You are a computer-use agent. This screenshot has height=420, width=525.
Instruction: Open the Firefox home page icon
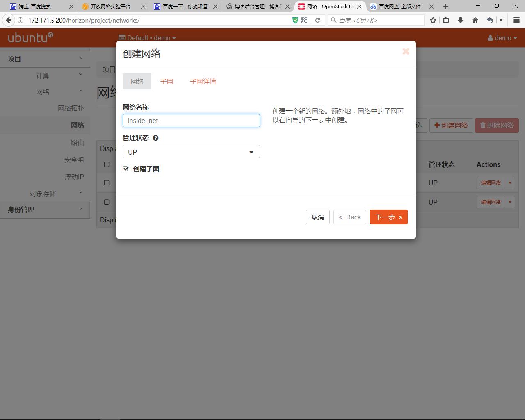[x=475, y=20]
